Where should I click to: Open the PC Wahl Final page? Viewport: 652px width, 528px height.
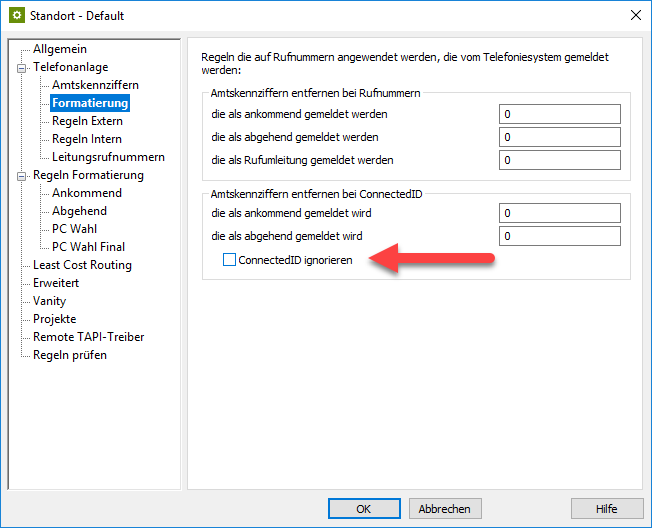click(88, 247)
